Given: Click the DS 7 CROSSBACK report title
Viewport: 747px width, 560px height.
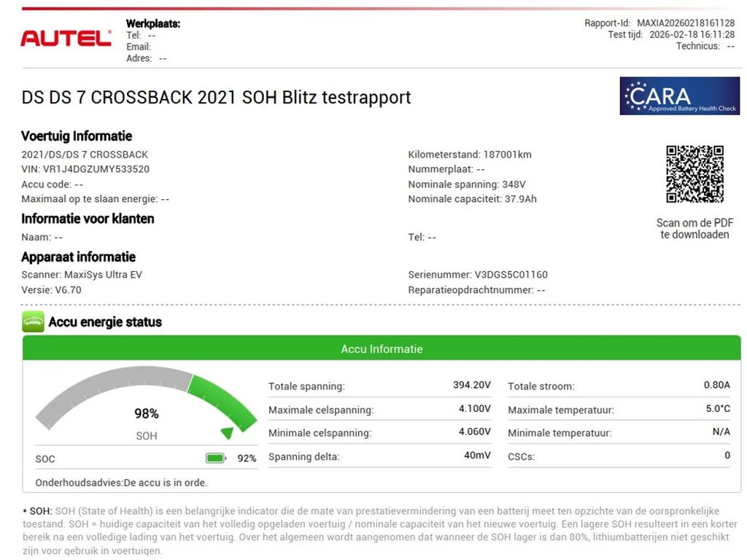Looking at the screenshot, I should point(216,97).
